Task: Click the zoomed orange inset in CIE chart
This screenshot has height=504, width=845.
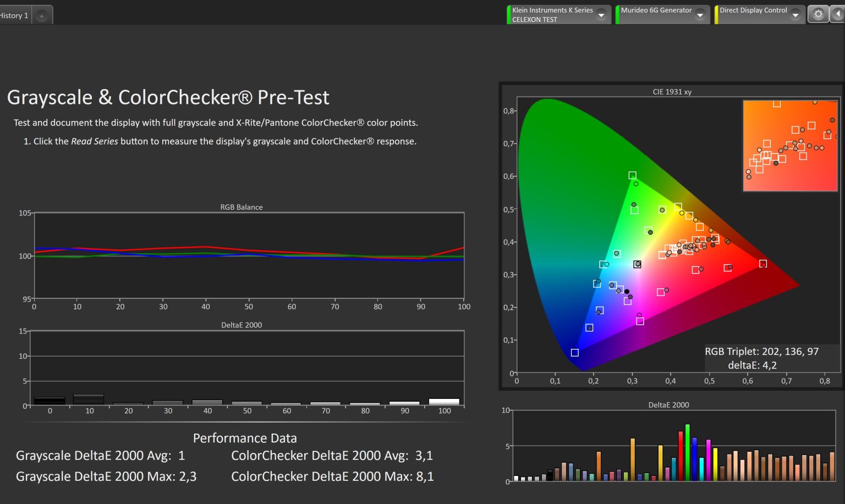Action: (790, 146)
